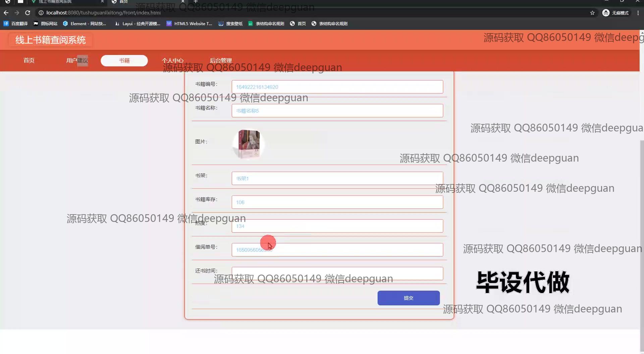Reload the page with refresh icon

(x=28, y=13)
